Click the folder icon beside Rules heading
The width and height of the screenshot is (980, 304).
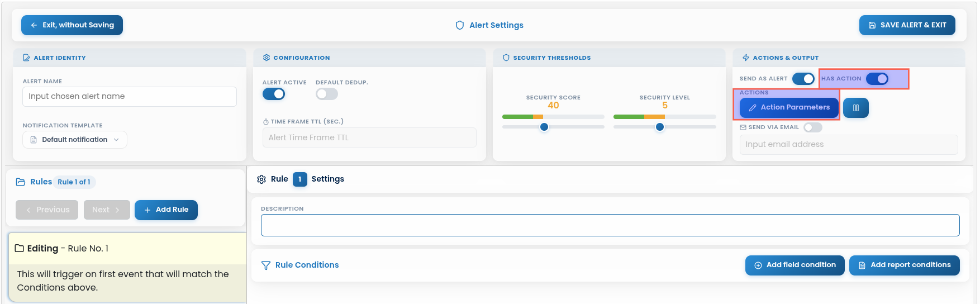[x=21, y=182]
